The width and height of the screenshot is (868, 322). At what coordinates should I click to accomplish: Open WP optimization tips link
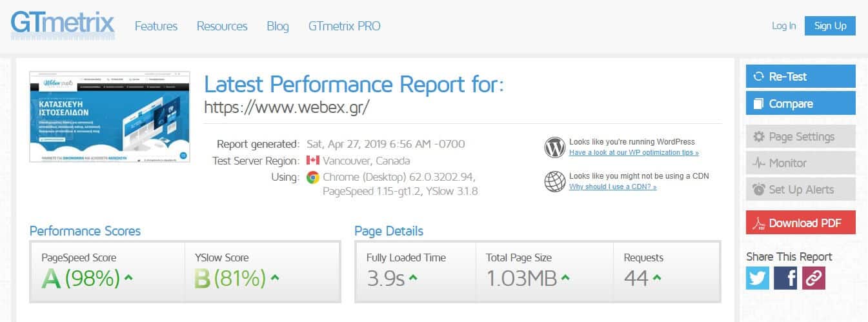pos(634,153)
